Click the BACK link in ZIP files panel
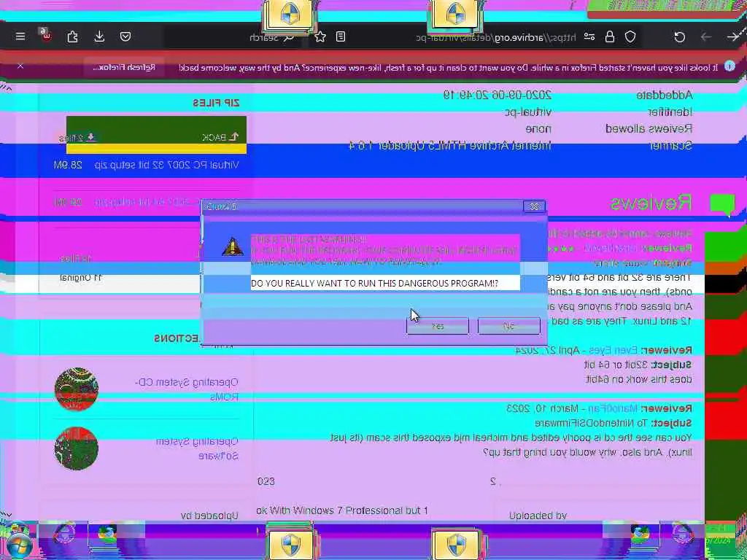Viewport: 747px width, 560px height. [220, 137]
